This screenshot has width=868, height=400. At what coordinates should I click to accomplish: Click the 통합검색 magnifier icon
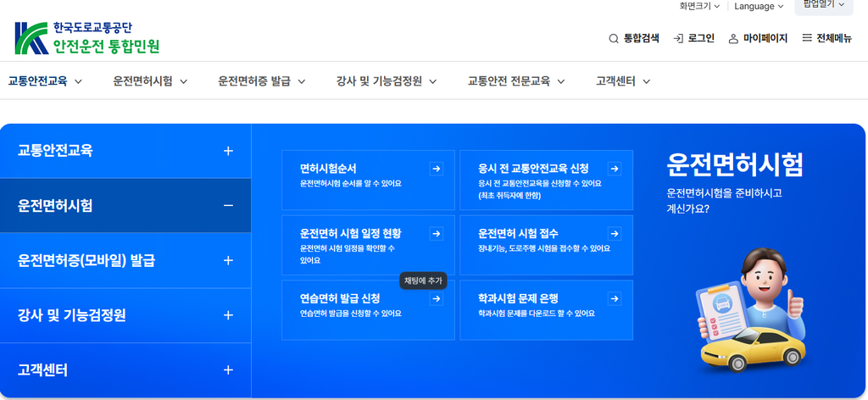pos(614,39)
